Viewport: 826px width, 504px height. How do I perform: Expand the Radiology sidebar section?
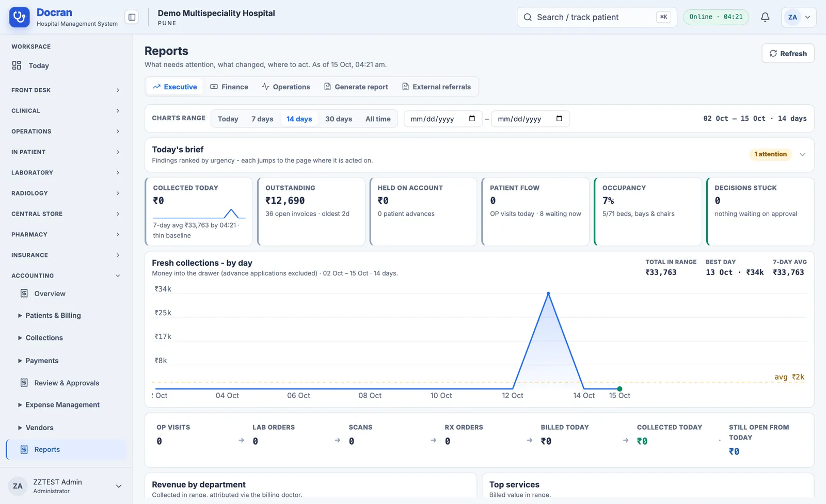pos(66,193)
